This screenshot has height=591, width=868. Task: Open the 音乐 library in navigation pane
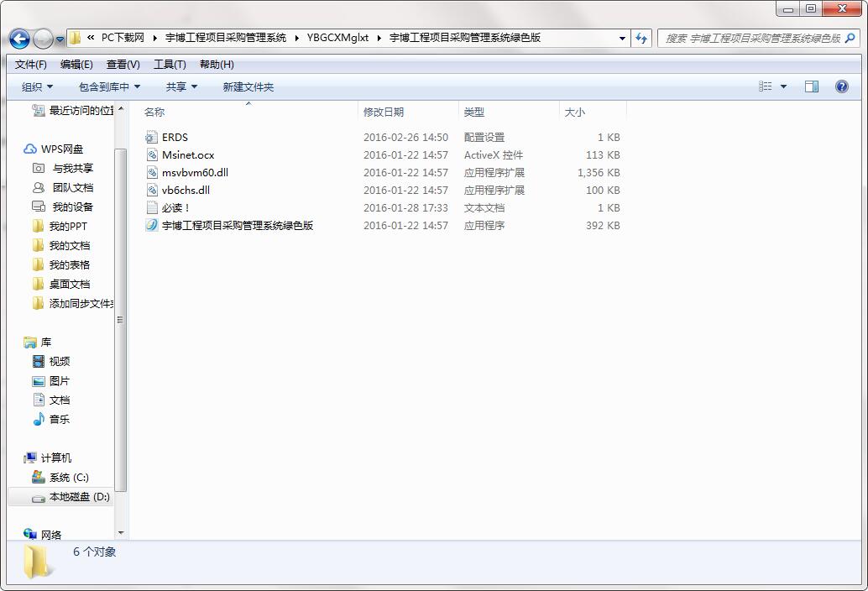pos(59,419)
